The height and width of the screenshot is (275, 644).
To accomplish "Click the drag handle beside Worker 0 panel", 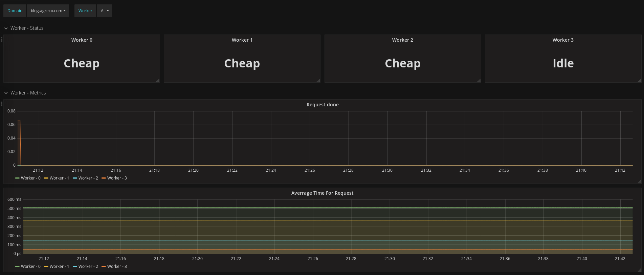I will (2, 39).
